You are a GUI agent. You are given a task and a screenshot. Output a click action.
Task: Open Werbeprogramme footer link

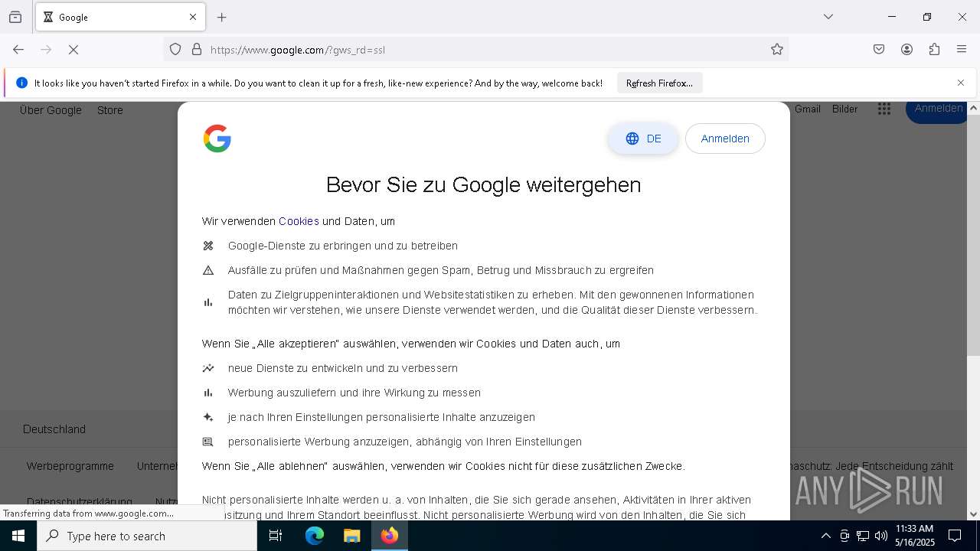point(70,466)
